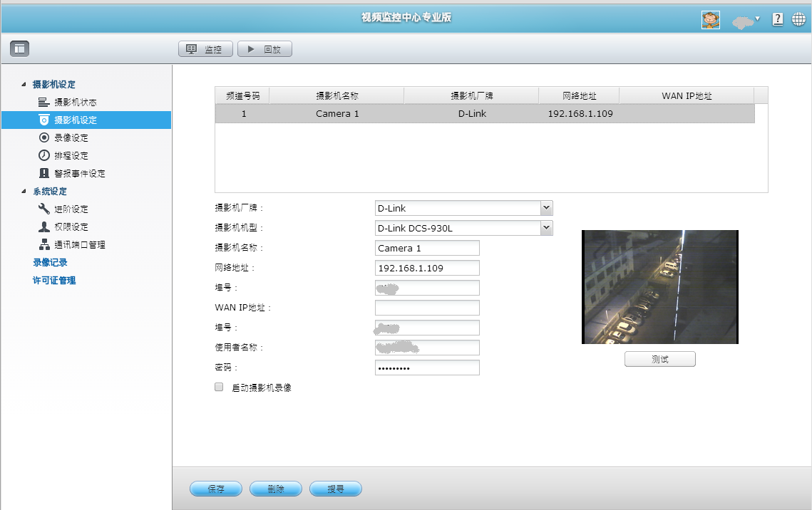
Task: Select the Camera 1 table row
Action: coord(485,114)
